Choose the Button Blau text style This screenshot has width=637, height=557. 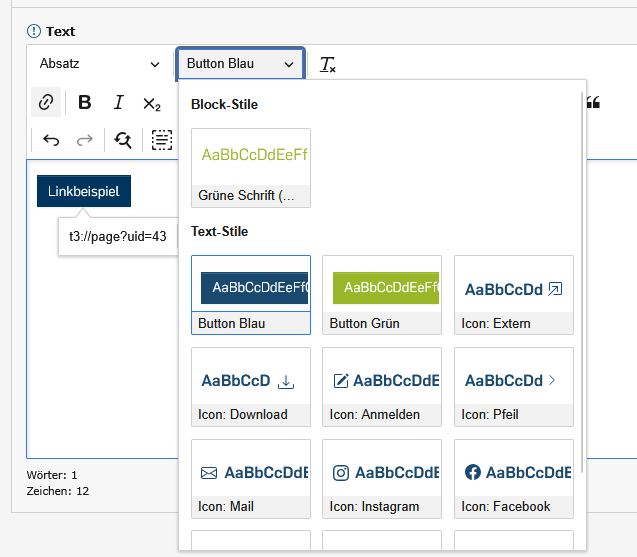(x=251, y=294)
